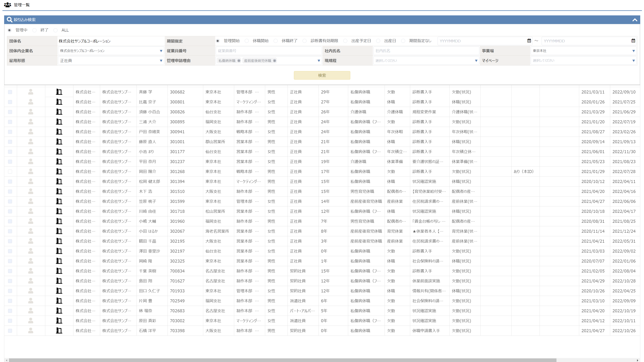644x362 pixels.
Task: Choose 休職開始 period option
Action: pos(247,41)
